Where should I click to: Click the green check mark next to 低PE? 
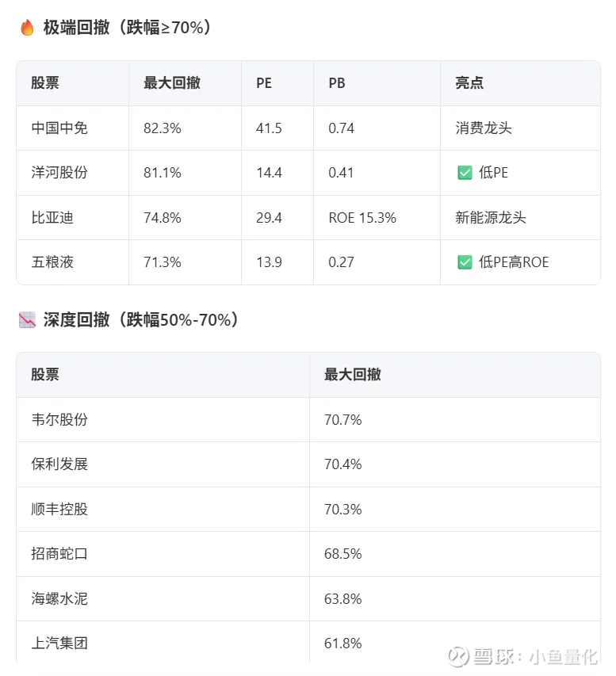click(x=465, y=173)
